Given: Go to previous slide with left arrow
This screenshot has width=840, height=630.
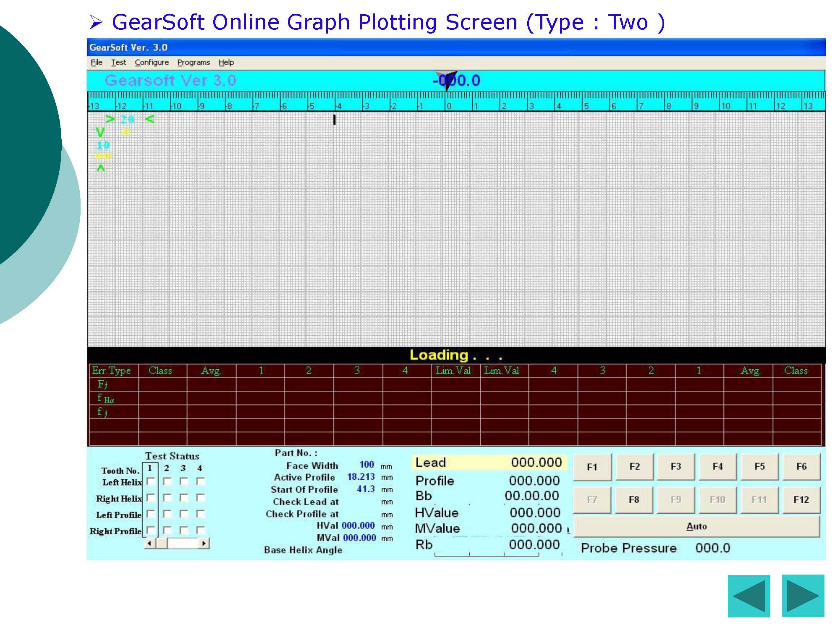Looking at the screenshot, I should pyautogui.click(x=748, y=596).
